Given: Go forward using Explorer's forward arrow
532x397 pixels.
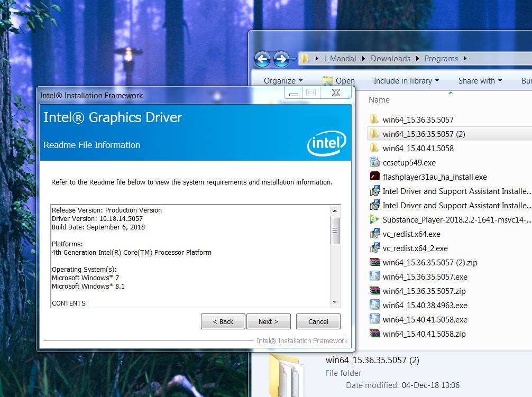Looking at the screenshot, I should coord(281,59).
